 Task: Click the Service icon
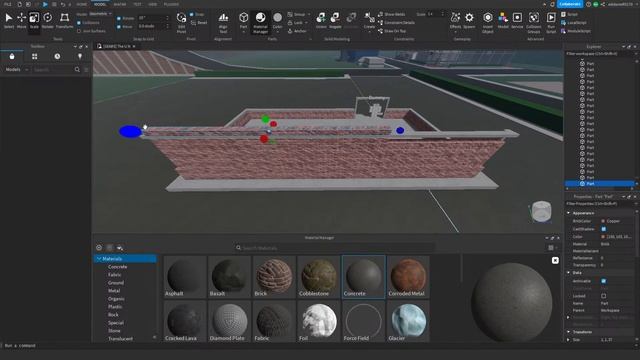pyautogui.click(x=517, y=20)
